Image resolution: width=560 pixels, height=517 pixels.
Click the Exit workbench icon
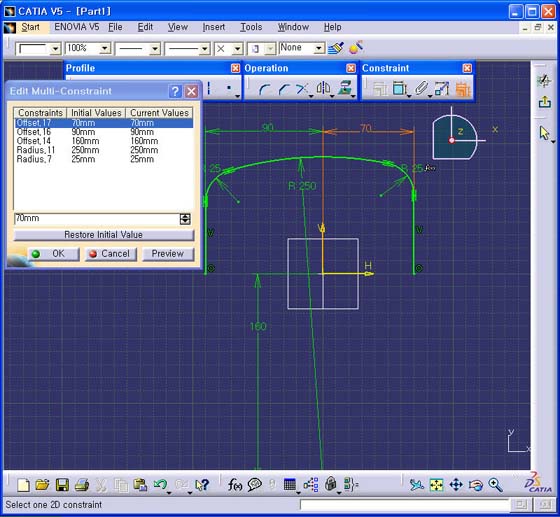pyautogui.click(x=544, y=102)
